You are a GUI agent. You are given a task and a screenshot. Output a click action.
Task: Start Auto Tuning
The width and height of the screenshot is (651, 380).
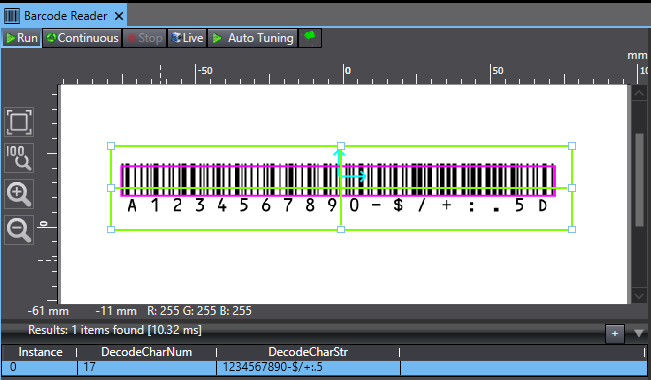tap(252, 38)
